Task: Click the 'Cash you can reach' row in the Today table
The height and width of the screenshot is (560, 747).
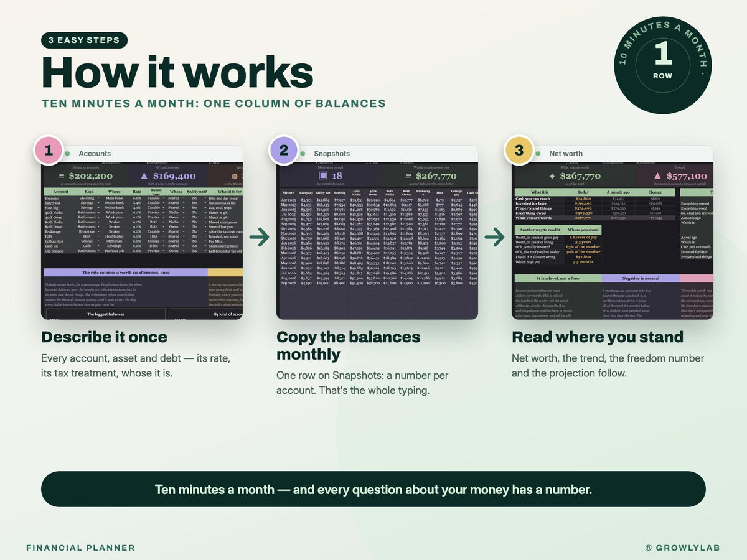Action: click(x=595, y=198)
